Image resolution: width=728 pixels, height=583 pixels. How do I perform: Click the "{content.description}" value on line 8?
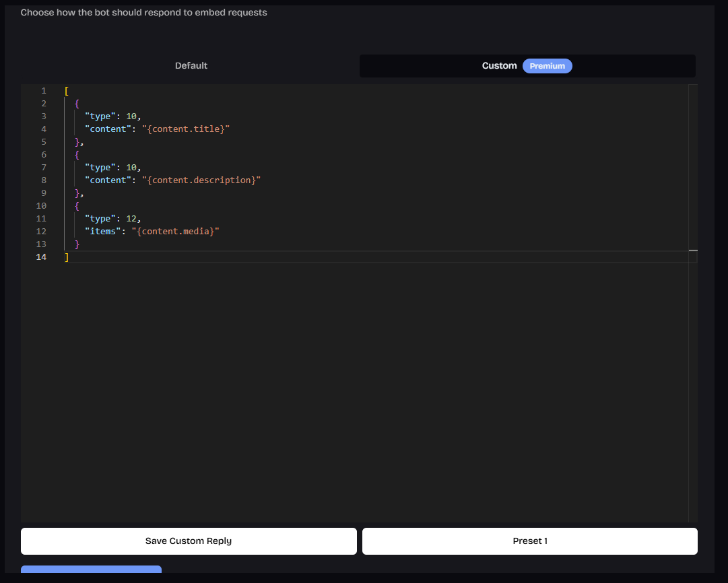(201, 180)
